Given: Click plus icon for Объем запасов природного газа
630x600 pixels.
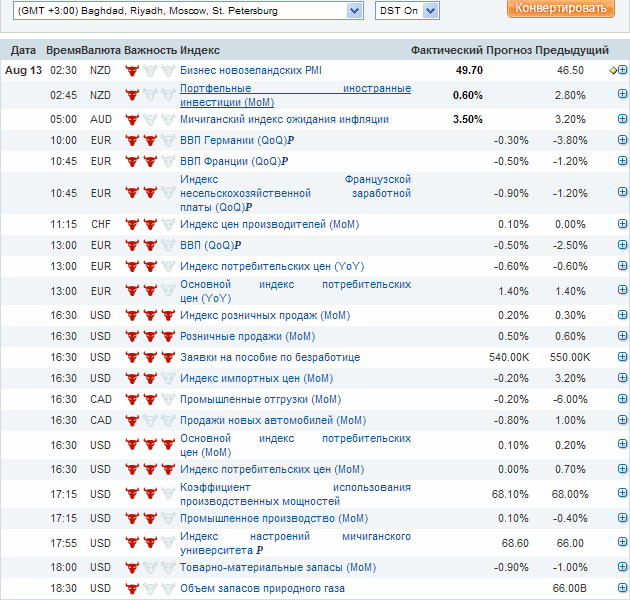Looking at the screenshot, I should pyautogui.click(x=622, y=588).
